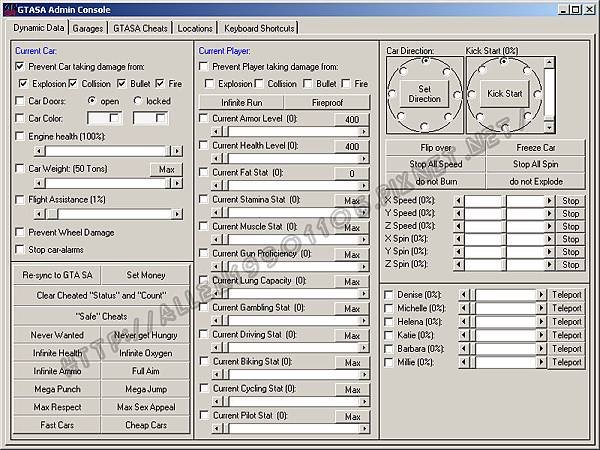
Task: Toggle car Fire damage checkbox
Action: 160,83
